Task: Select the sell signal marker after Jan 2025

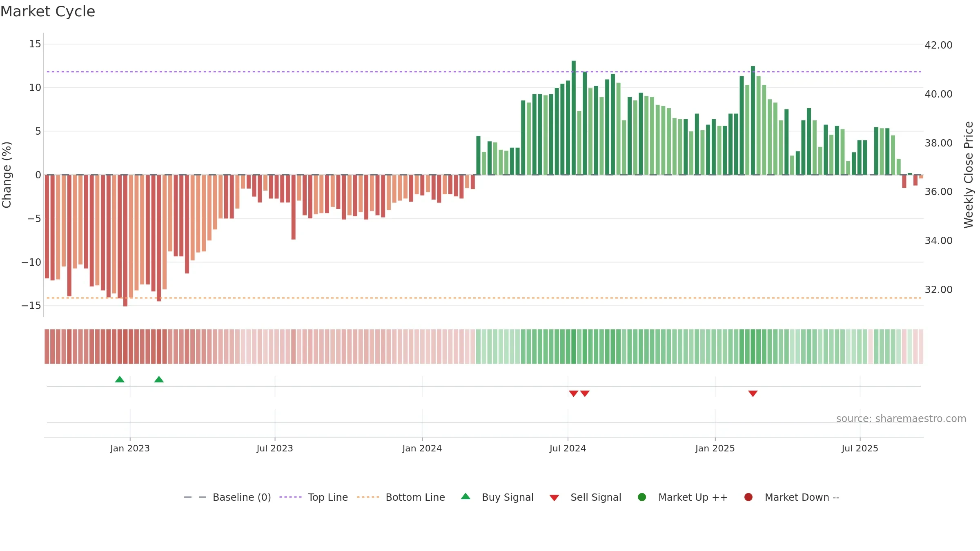Action: click(753, 393)
